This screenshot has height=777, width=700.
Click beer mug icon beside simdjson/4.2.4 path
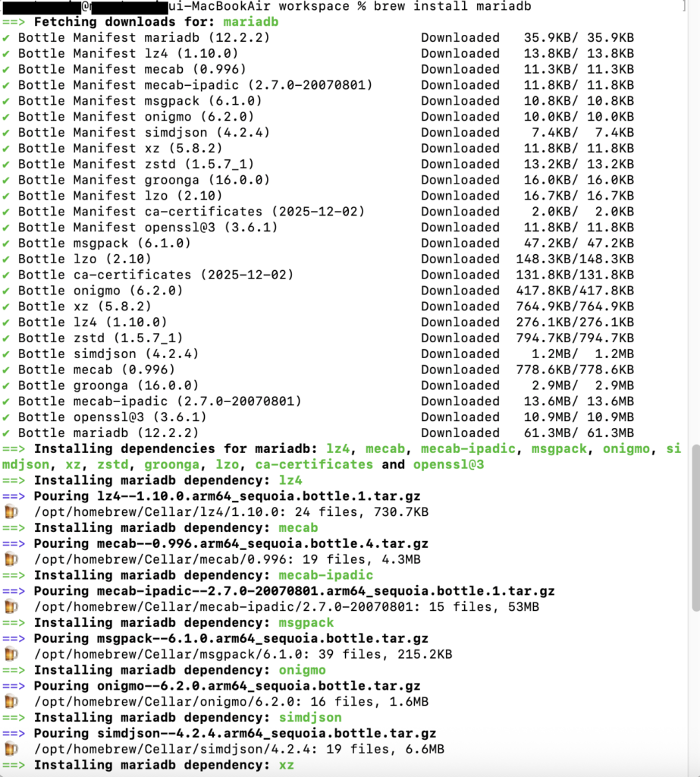(10, 749)
